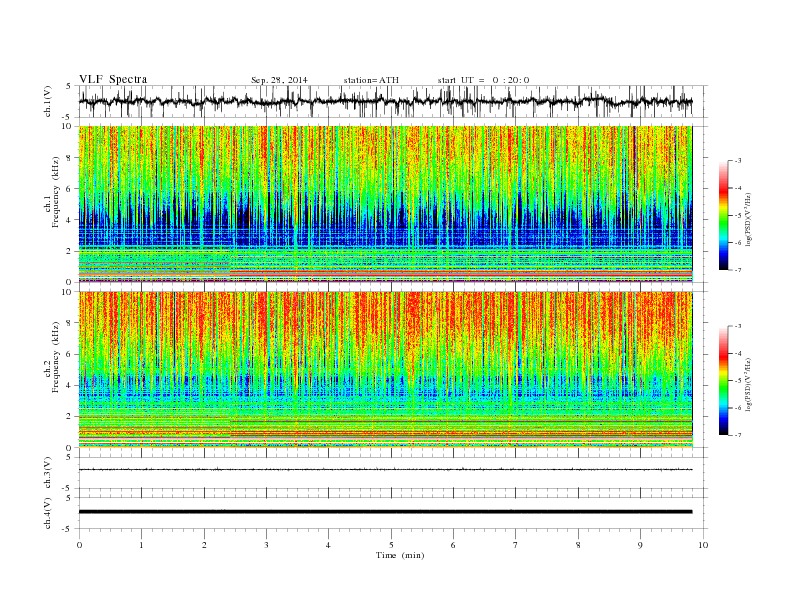Click ch.1 spectrogram frequency tick "4"
Screen dimensions: 792x612
click(70, 220)
